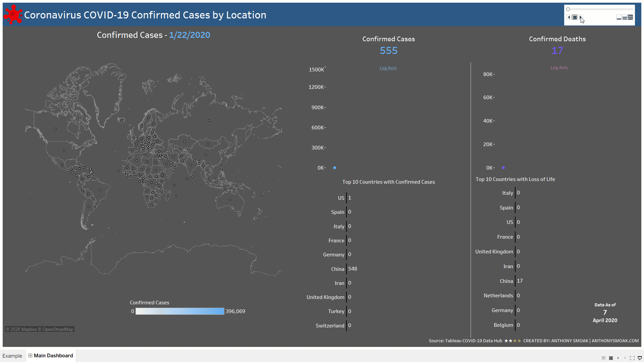Select the fastest playback speed icon
Image resolution: width=644 pixels, height=362 pixels.
tap(631, 17)
